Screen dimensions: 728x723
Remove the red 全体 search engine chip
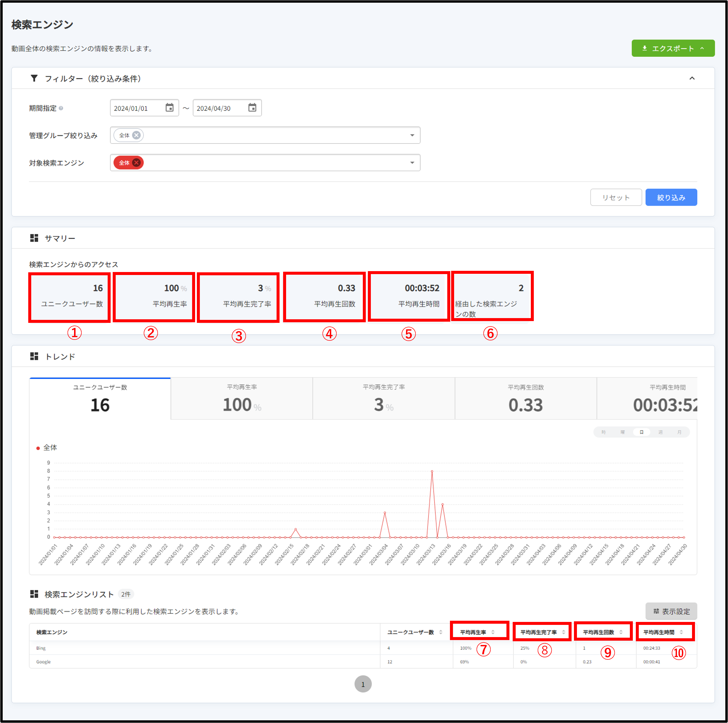(136, 163)
